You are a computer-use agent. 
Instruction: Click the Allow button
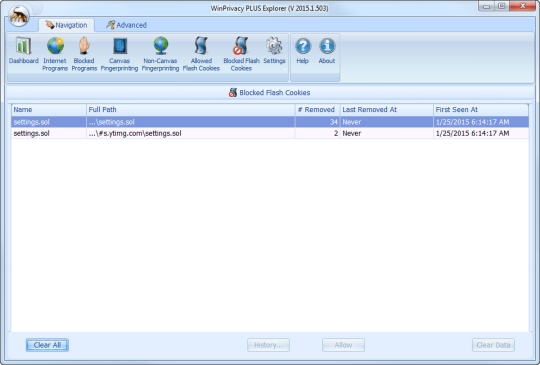(343, 345)
